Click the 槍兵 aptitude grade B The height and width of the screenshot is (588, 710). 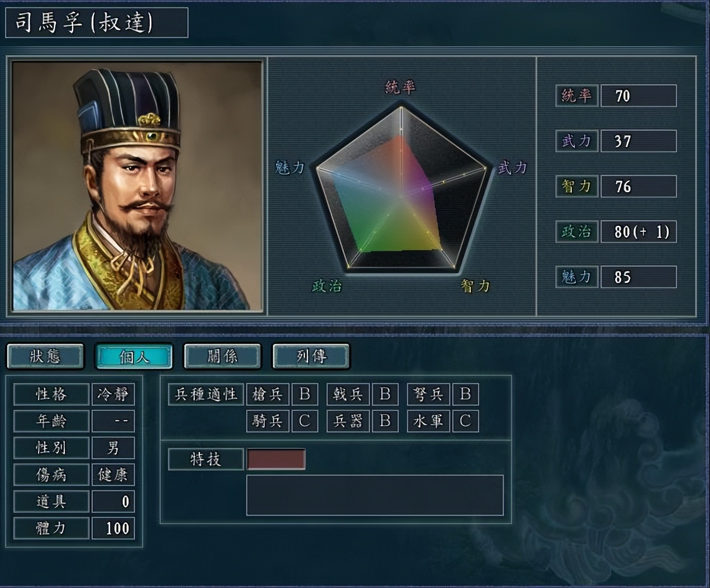tap(305, 394)
